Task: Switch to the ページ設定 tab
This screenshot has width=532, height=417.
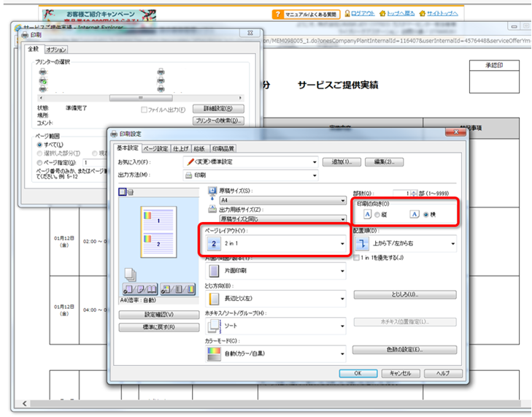Action: coord(155,149)
